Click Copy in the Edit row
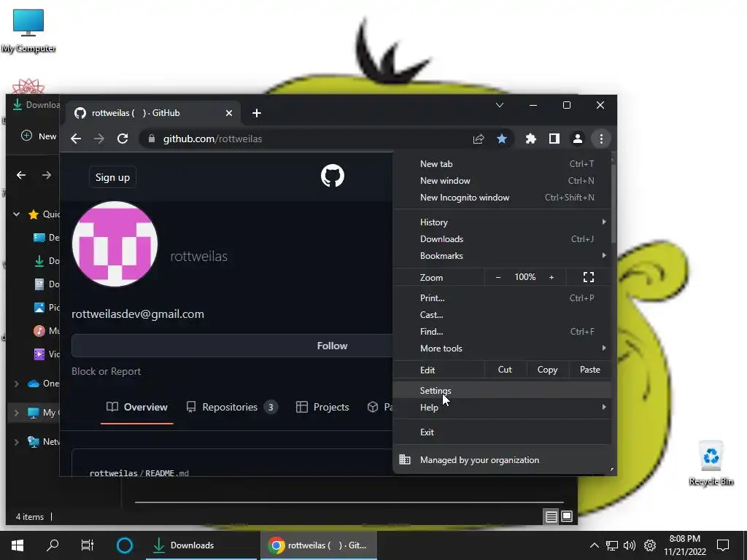The width and height of the screenshot is (747, 560). tap(547, 370)
